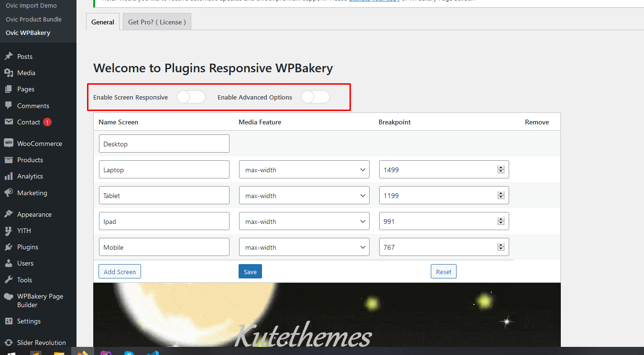The height and width of the screenshot is (355, 644).
Task: Open Analytics via its bar chart icon
Action: [9, 176]
